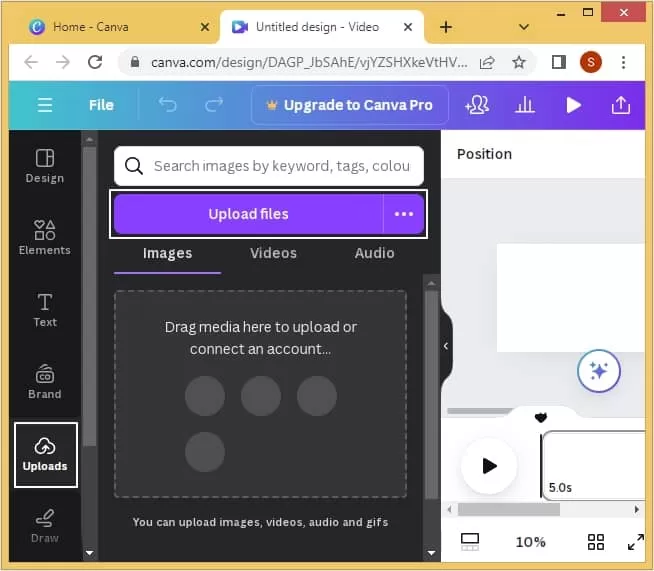654x571 pixels.
Task: Open the Brand kit panel
Action: (x=45, y=382)
